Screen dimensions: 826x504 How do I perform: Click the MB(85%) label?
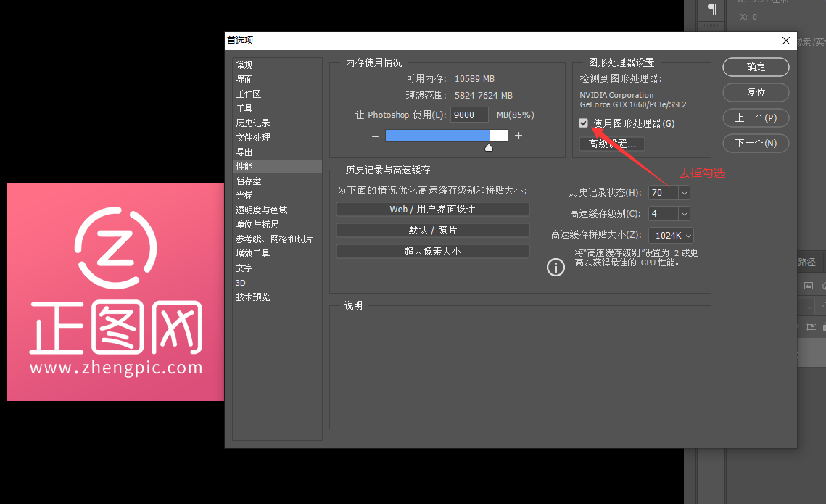(515, 115)
